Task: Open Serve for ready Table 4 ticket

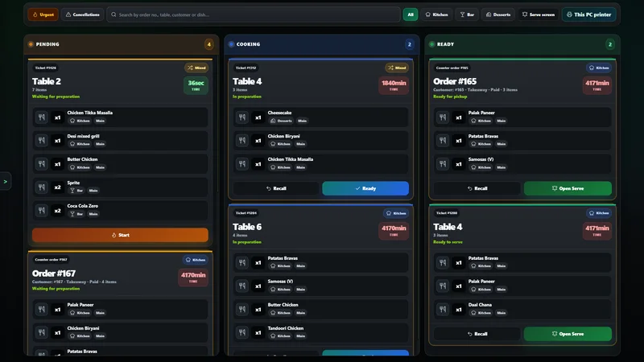Action: tap(568, 334)
